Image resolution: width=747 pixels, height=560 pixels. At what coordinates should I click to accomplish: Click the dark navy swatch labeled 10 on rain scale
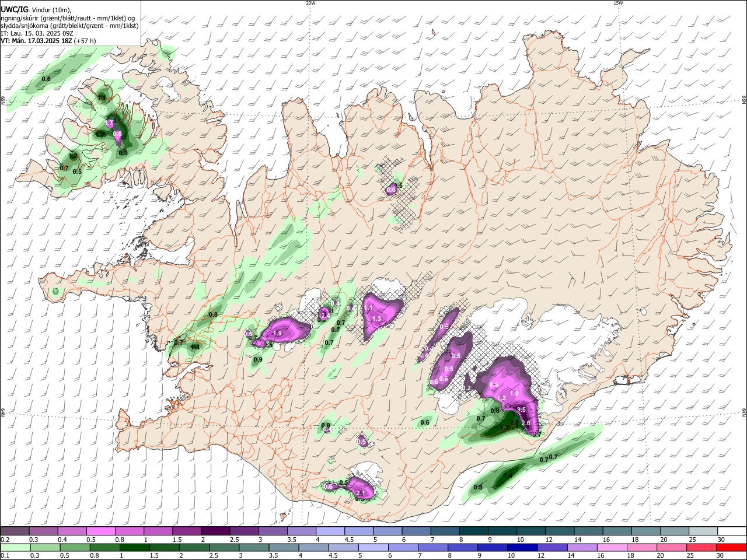point(521,548)
